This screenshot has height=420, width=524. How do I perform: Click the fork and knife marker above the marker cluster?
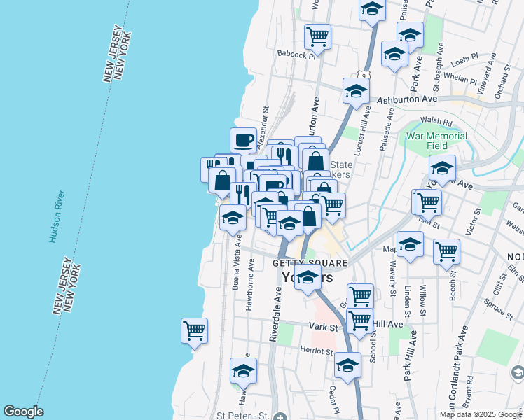click(286, 156)
